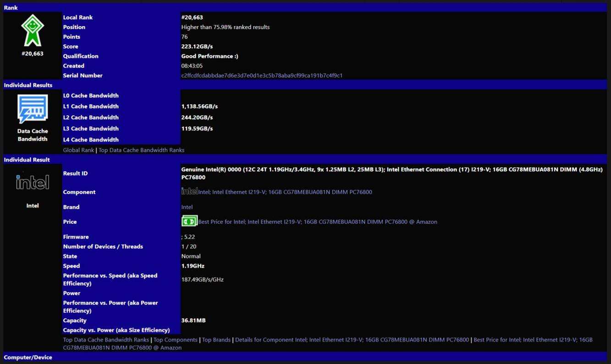Click the Best Price link after Details for Component
611x364 pixels.
coord(533,340)
